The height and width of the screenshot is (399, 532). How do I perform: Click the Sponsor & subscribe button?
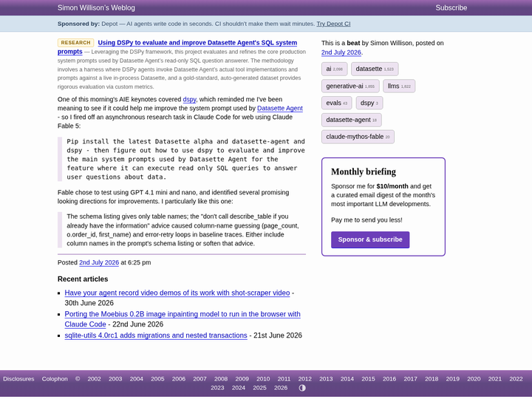click(370, 239)
